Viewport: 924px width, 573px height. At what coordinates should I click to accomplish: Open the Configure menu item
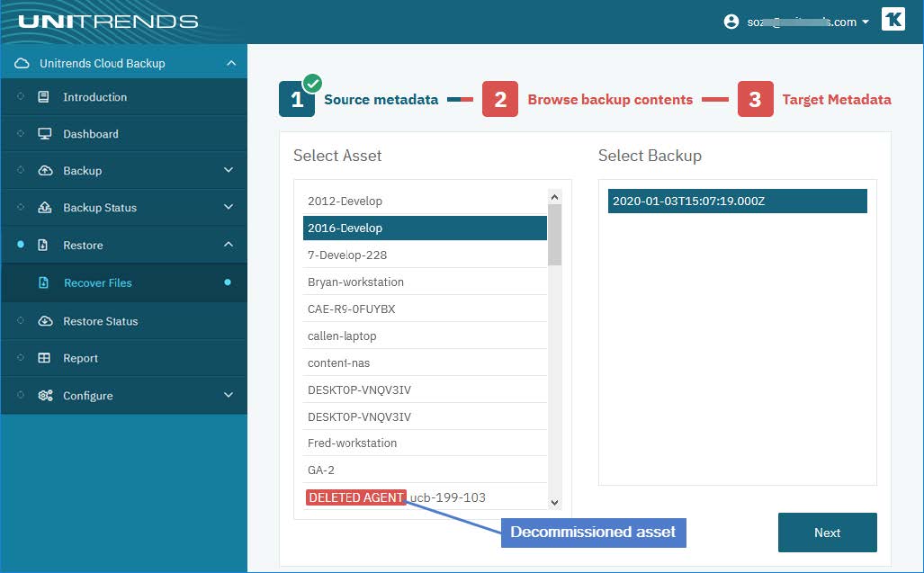pyautogui.click(x=88, y=395)
